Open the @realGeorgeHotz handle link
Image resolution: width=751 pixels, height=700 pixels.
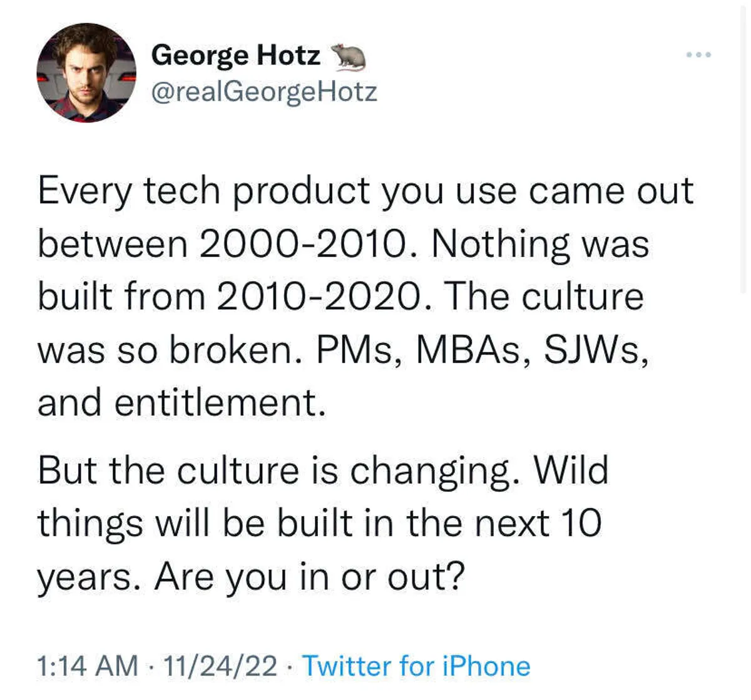(x=263, y=92)
